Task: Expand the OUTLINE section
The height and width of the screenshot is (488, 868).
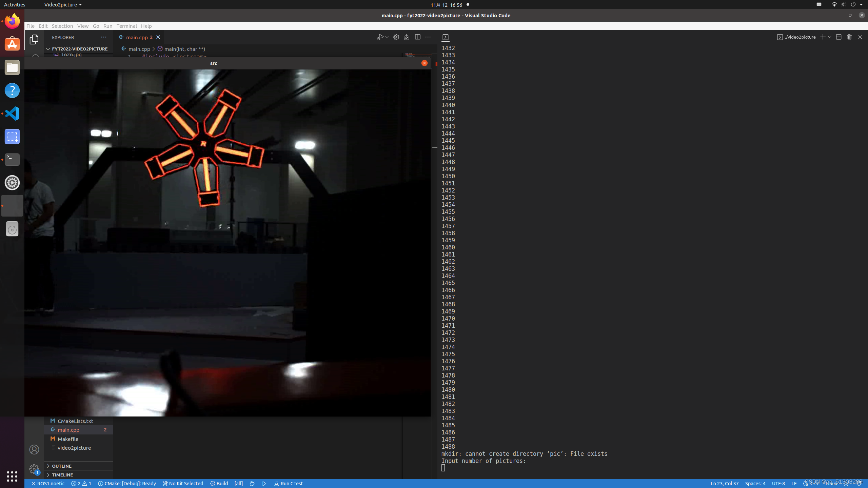Action: coord(62,466)
